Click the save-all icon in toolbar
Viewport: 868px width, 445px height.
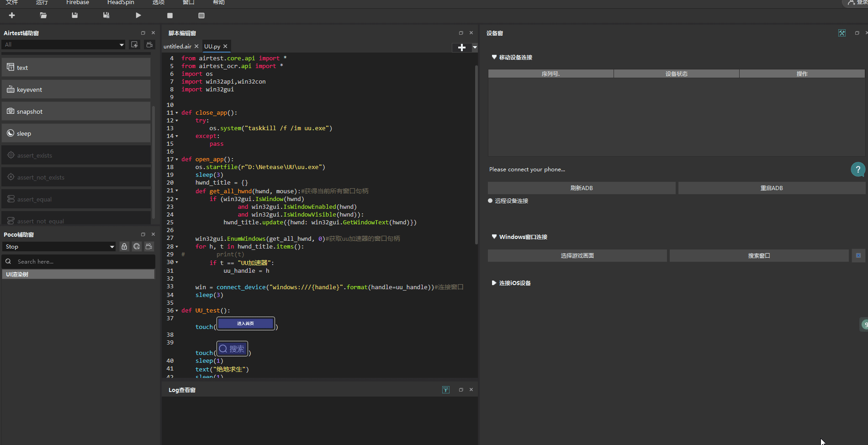(x=106, y=15)
